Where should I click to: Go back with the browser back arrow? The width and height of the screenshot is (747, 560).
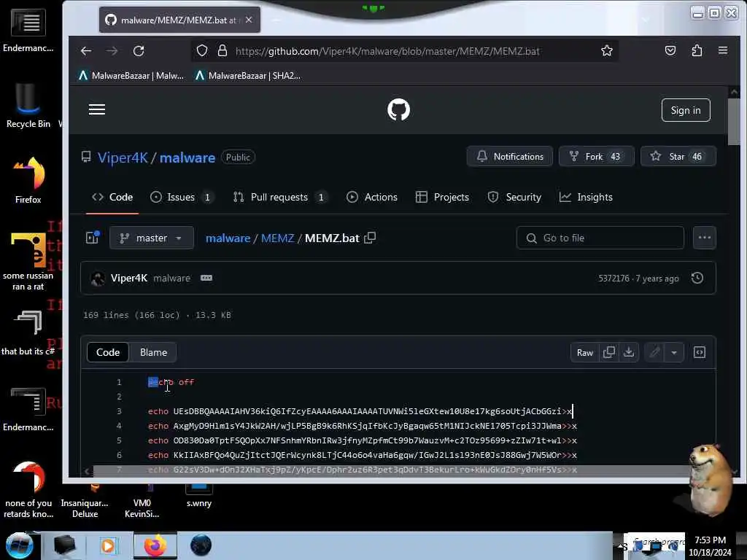pyautogui.click(x=86, y=51)
